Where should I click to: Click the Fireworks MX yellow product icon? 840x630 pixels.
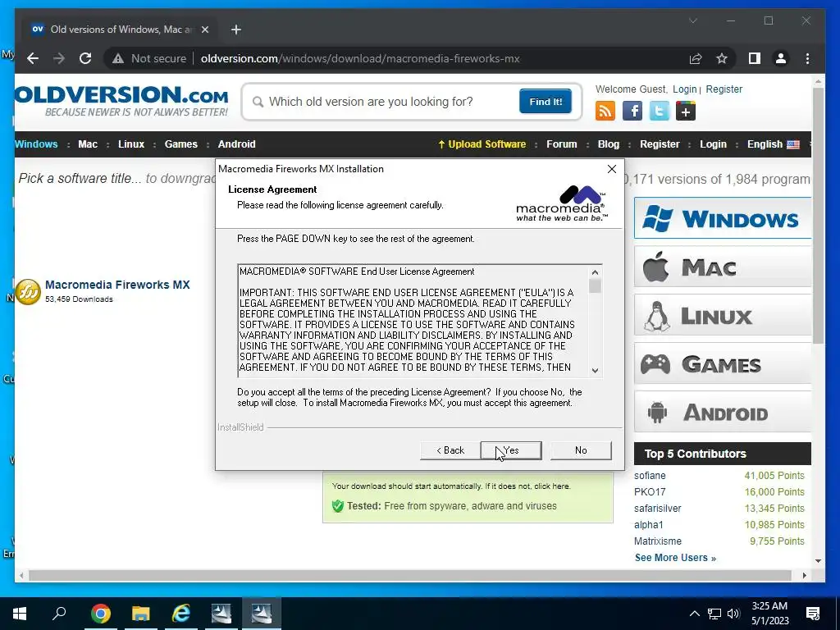coord(28,292)
